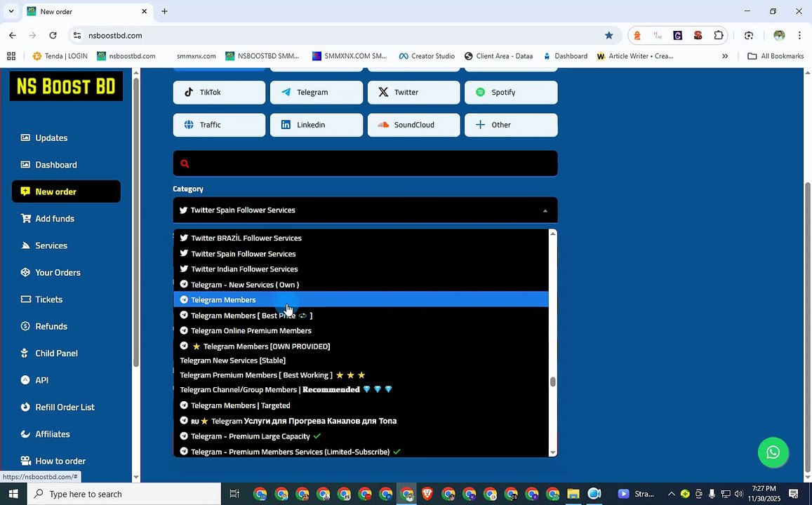Filter services by Linkedin

(x=317, y=125)
